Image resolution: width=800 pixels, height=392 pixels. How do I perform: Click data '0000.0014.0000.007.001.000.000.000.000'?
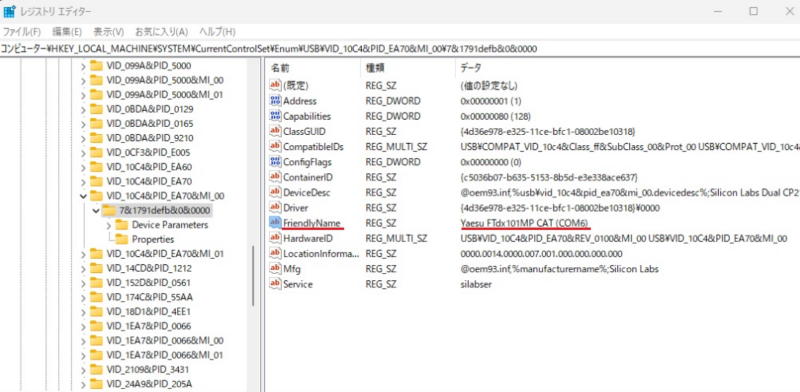[541, 254]
